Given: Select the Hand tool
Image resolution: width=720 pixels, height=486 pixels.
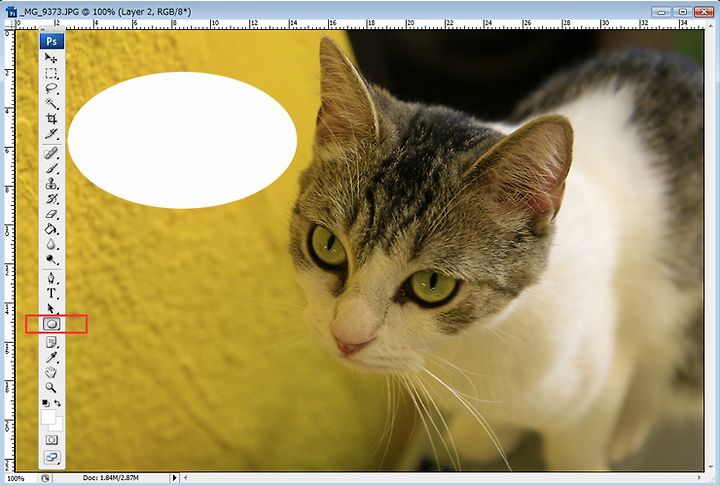Looking at the screenshot, I should click(x=51, y=373).
